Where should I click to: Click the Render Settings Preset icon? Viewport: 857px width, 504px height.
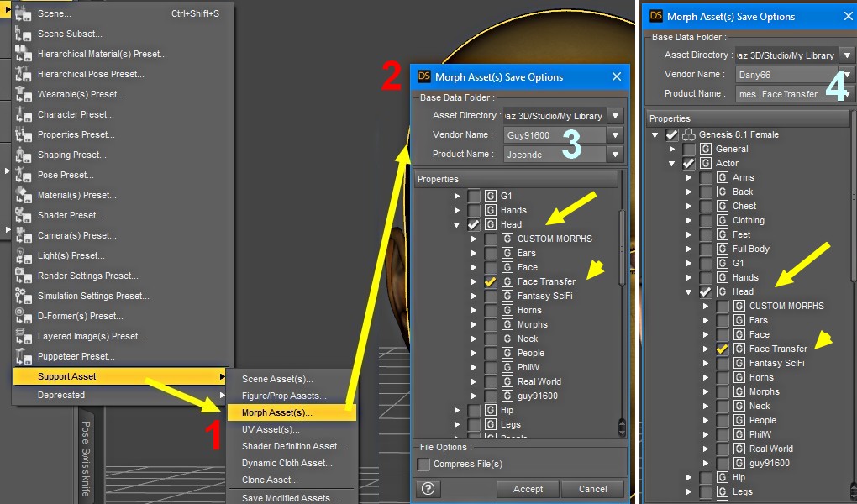(x=23, y=276)
